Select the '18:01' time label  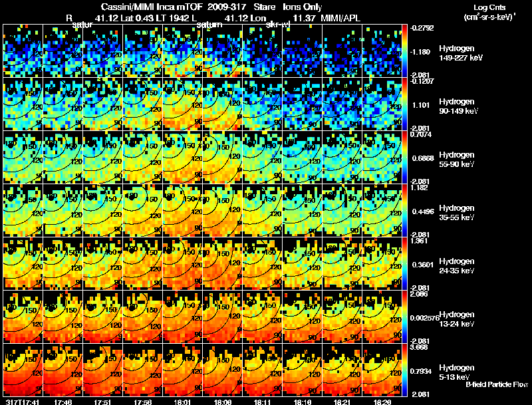click(x=183, y=402)
